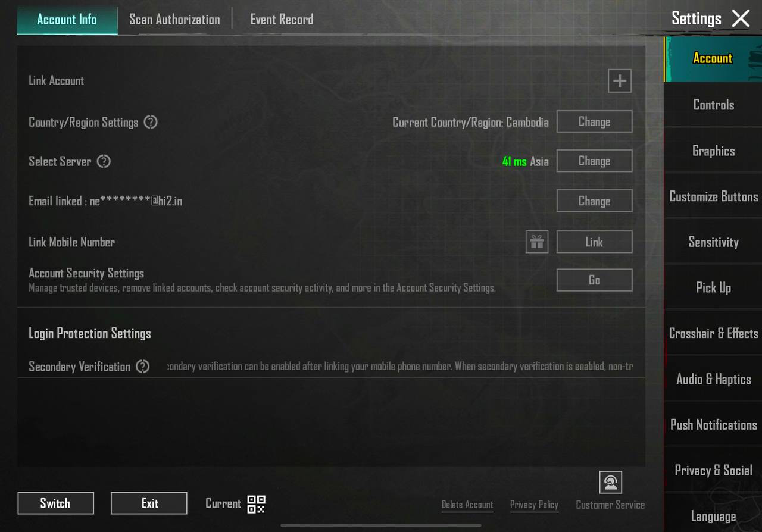The image size is (762, 532).
Task: Open the Delete Account link
Action: 467,505
